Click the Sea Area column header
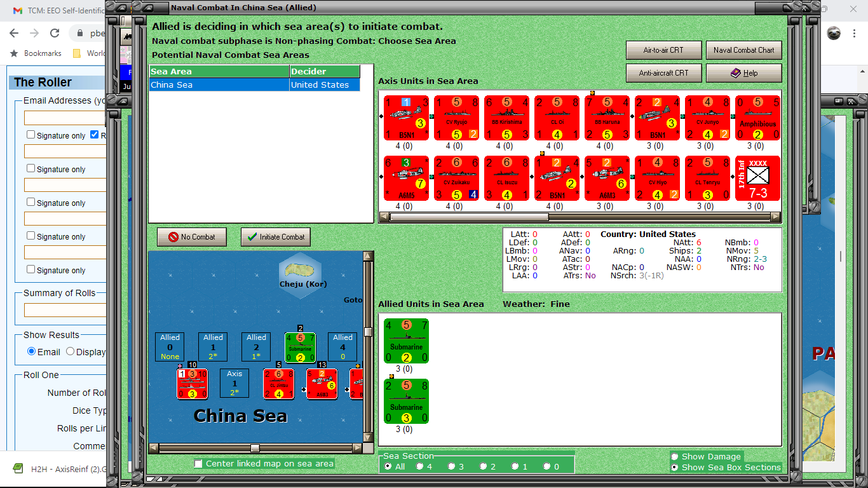The width and height of the screenshot is (868, 488). [x=220, y=72]
